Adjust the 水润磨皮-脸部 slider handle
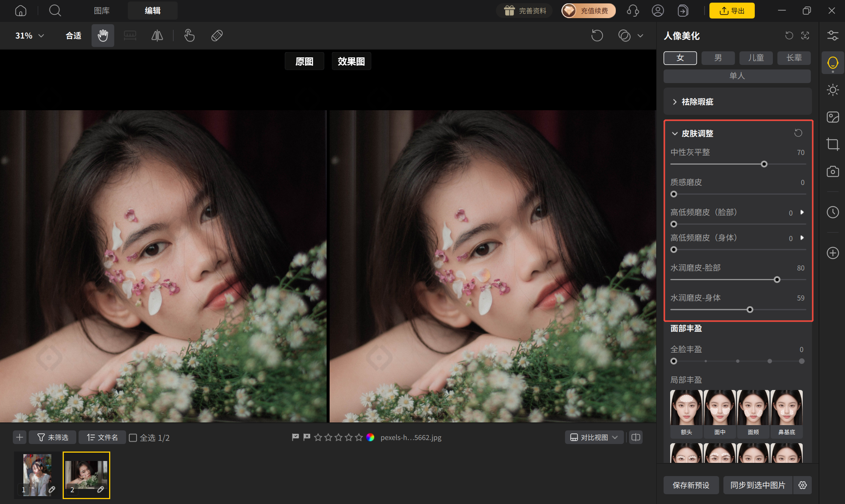 tap(777, 280)
